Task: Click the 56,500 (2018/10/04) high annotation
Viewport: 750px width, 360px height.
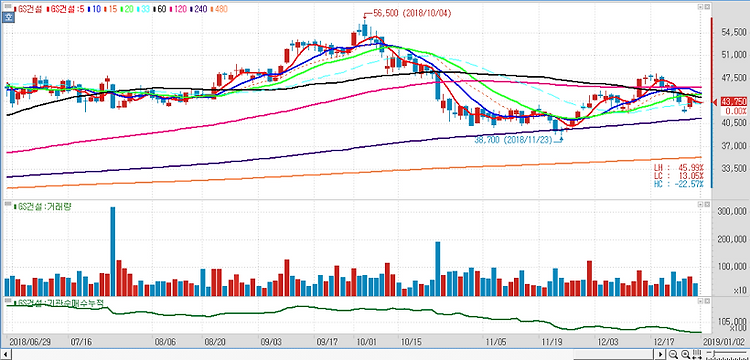Action: (412, 13)
